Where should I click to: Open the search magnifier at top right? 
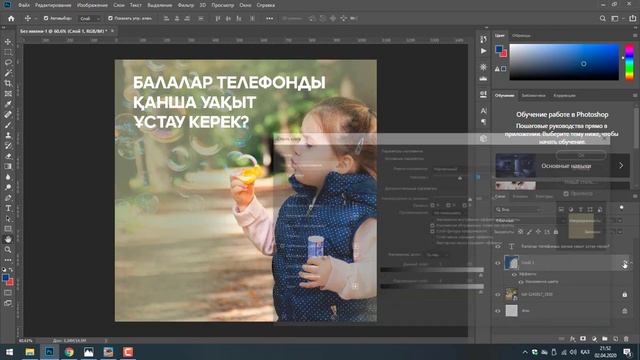click(602, 18)
